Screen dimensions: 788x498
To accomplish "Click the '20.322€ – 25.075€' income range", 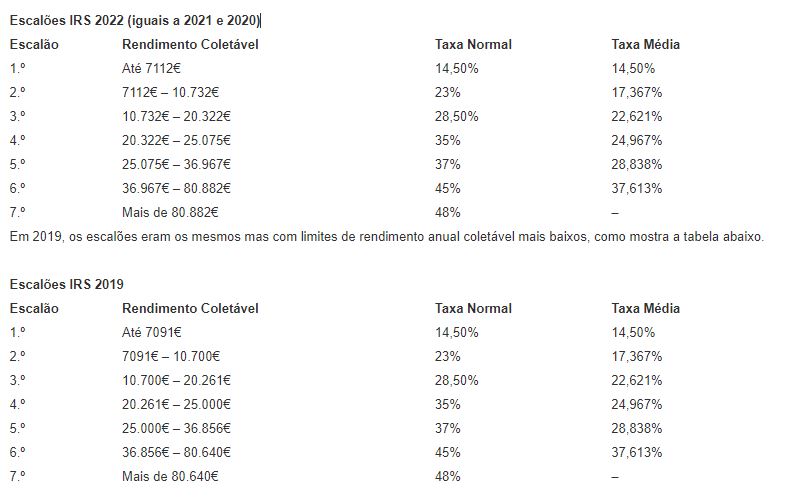I will [176, 140].
